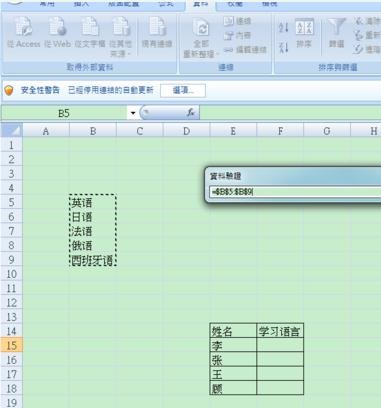Click the cell containing 日语
This screenshot has width=381, height=408.
93,217
